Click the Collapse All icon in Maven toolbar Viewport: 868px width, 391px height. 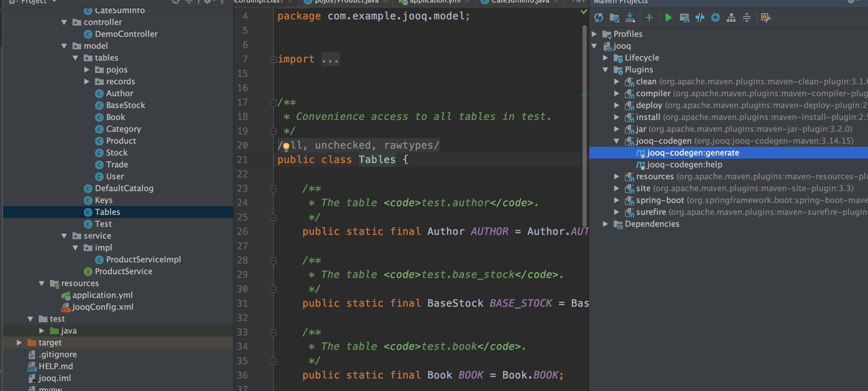click(747, 17)
